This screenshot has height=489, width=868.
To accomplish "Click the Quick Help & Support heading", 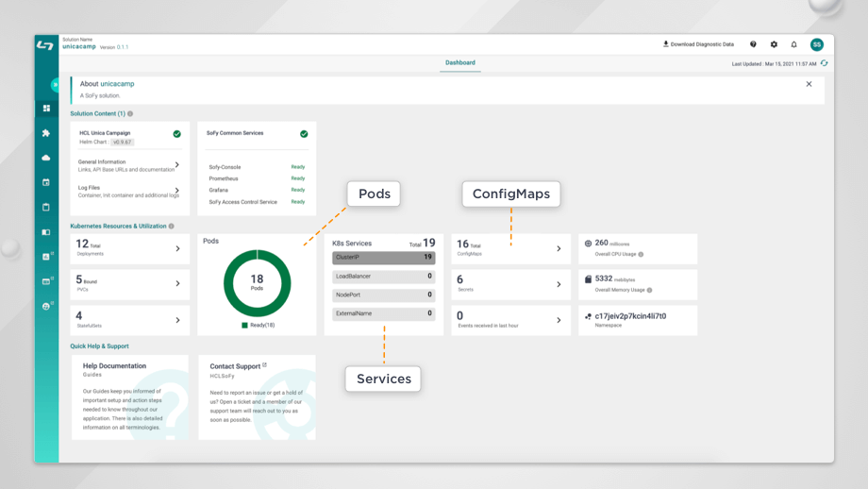I will pos(99,346).
